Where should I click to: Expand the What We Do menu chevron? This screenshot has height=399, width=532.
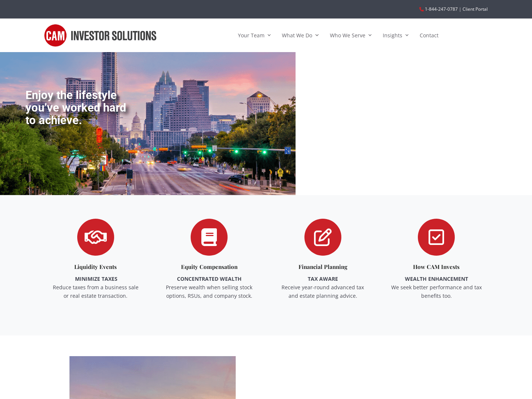[x=317, y=35]
